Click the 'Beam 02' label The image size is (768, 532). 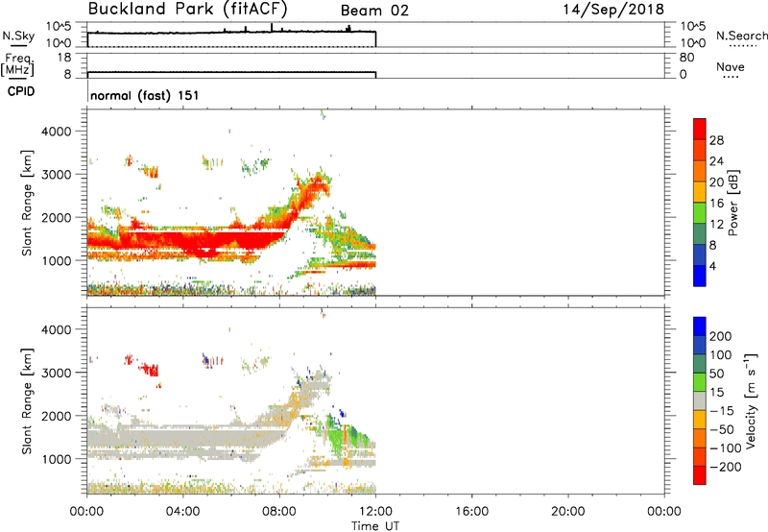click(374, 11)
